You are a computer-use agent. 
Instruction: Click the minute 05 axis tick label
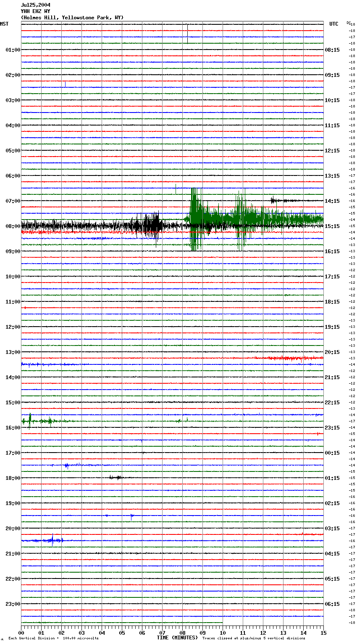click(x=122, y=633)
